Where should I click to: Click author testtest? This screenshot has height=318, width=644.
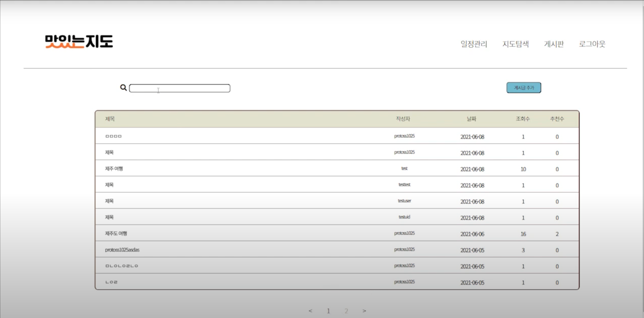[x=404, y=185]
